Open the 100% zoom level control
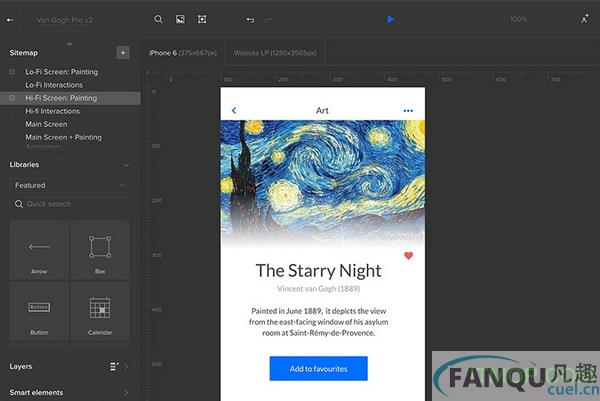 518,19
